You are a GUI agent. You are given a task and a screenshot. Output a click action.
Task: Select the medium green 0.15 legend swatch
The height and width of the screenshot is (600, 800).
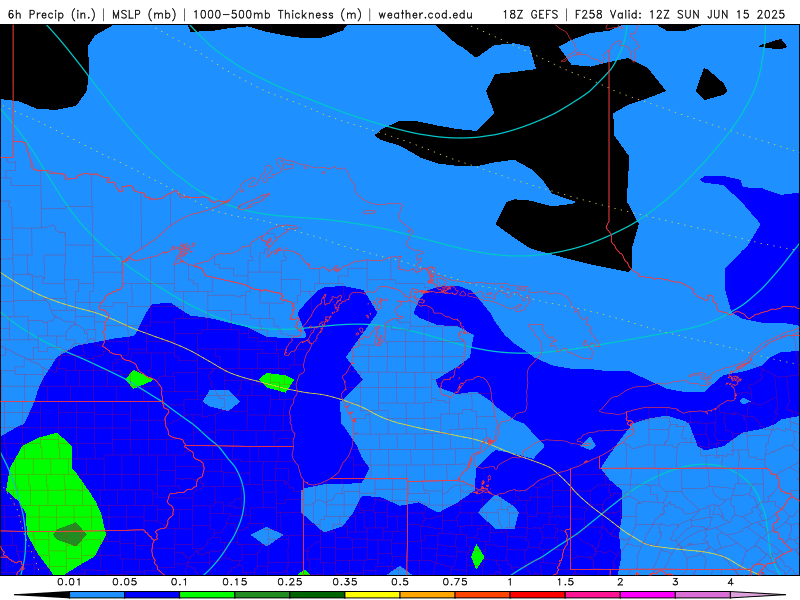(x=262, y=595)
